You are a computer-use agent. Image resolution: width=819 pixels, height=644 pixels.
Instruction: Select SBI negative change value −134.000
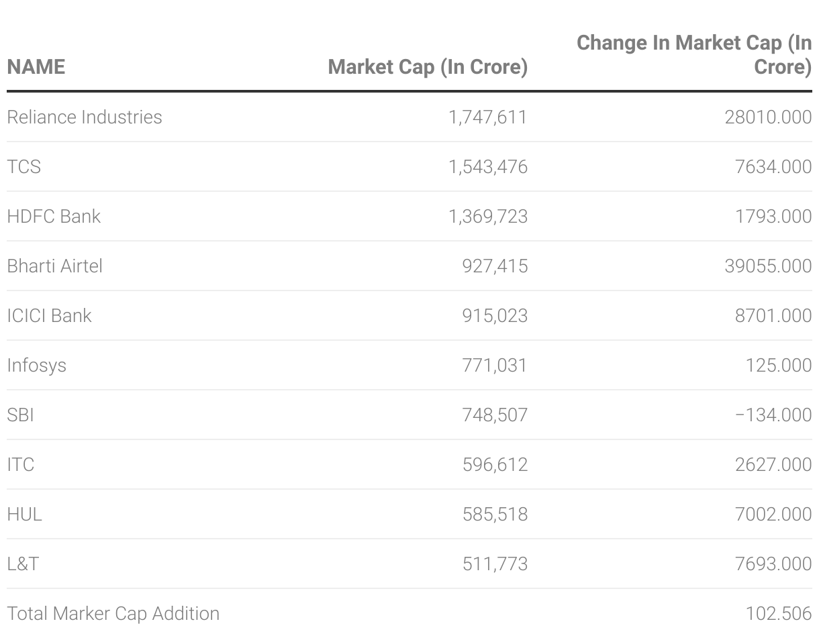(773, 415)
